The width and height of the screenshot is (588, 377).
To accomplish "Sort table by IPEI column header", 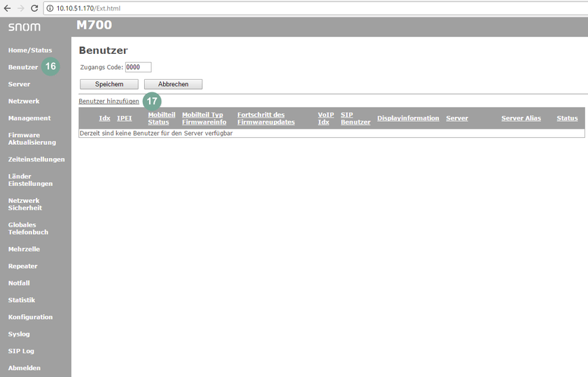I will pos(124,118).
